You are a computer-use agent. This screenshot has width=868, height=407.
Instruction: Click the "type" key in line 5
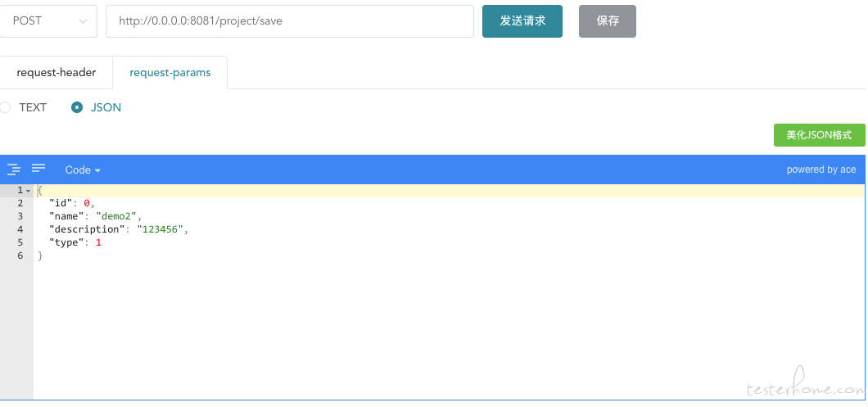[x=66, y=242]
